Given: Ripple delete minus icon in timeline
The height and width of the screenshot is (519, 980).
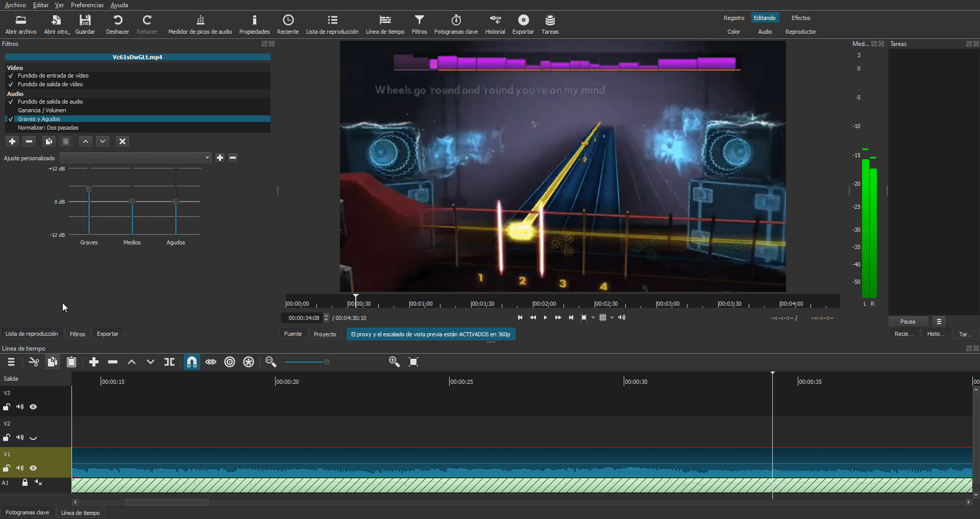Looking at the screenshot, I should click(113, 362).
